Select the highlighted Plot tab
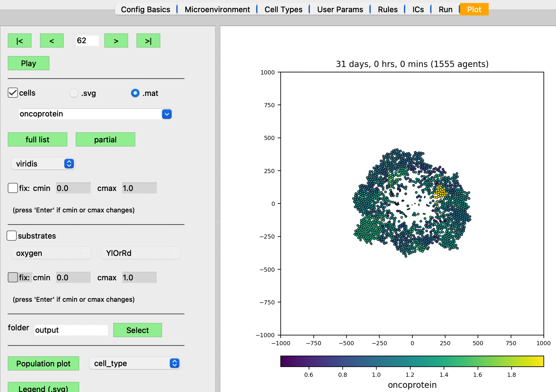This screenshot has height=392, width=556. point(474,9)
